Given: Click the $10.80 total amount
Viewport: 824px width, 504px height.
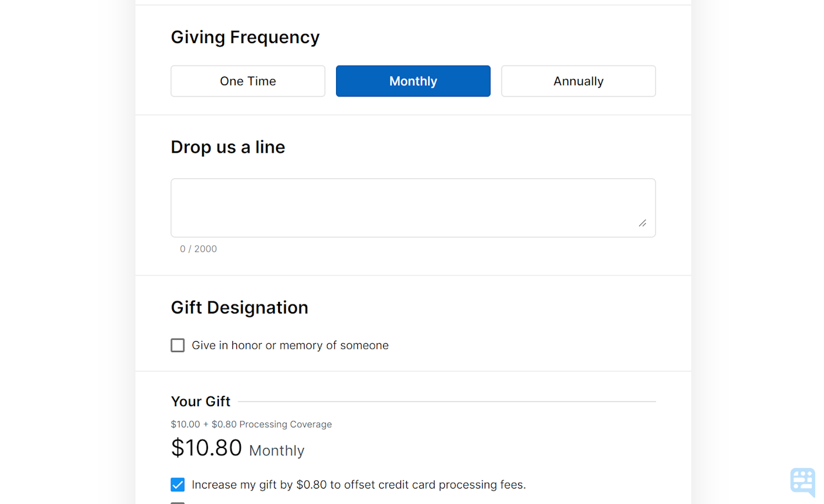Looking at the screenshot, I should point(206,447).
